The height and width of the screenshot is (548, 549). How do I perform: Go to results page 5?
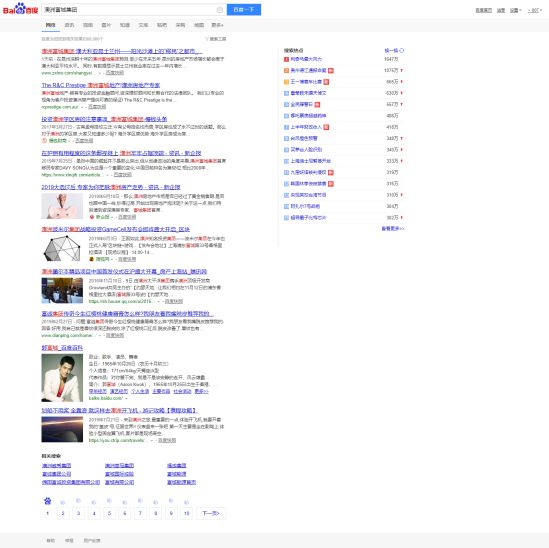(109, 513)
